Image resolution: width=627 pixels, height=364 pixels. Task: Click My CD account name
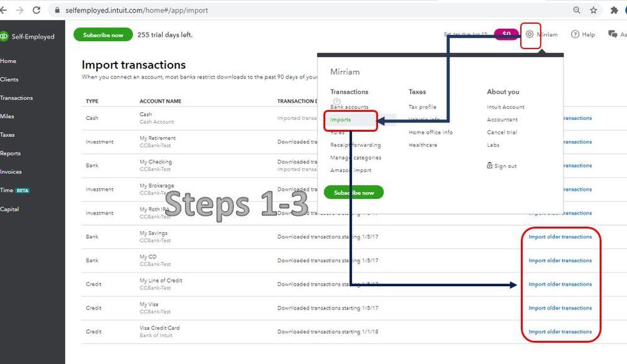pos(148,257)
